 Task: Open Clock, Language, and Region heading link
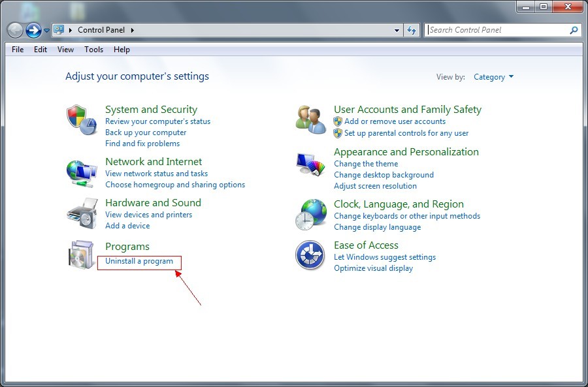point(399,204)
